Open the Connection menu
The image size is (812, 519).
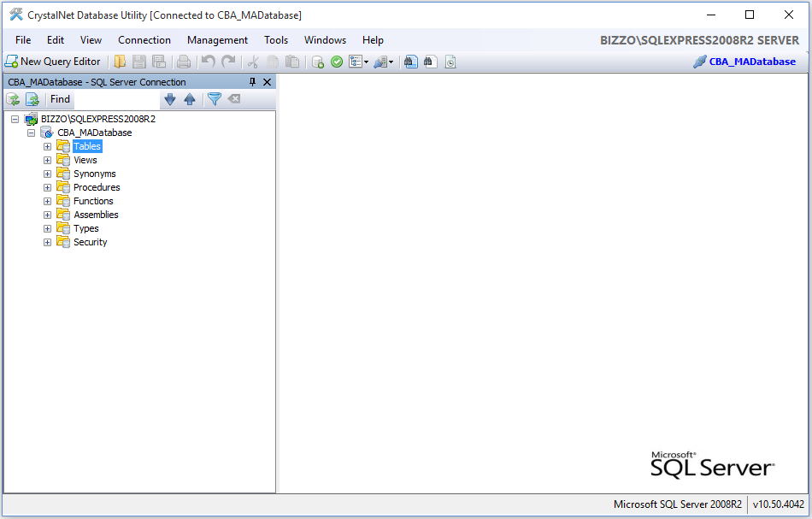point(144,40)
